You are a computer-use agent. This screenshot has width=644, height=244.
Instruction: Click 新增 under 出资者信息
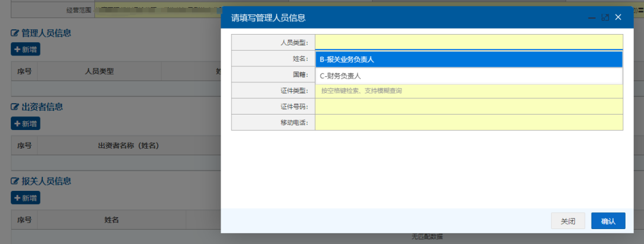26,123
